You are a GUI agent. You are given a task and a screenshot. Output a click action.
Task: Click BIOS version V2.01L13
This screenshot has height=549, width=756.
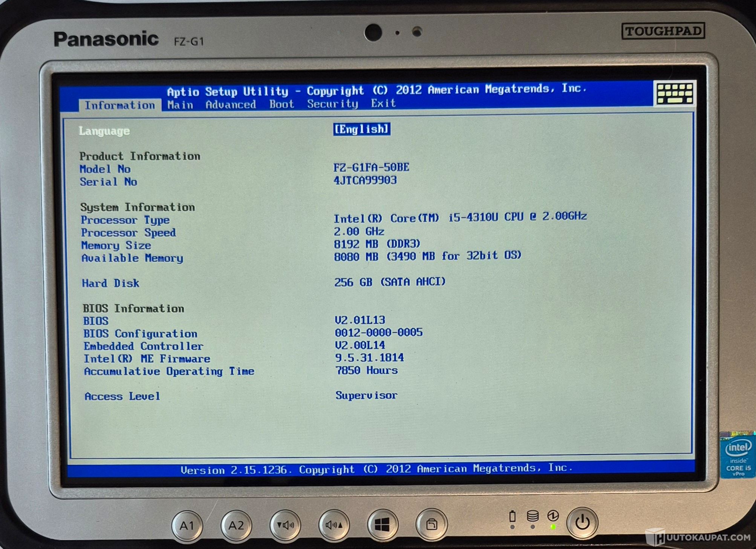click(360, 320)
